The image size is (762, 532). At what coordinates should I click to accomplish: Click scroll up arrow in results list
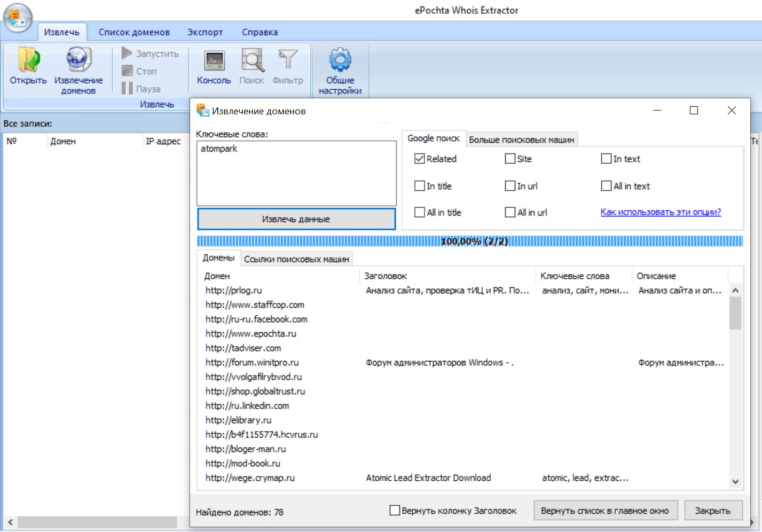pos(735,290)
